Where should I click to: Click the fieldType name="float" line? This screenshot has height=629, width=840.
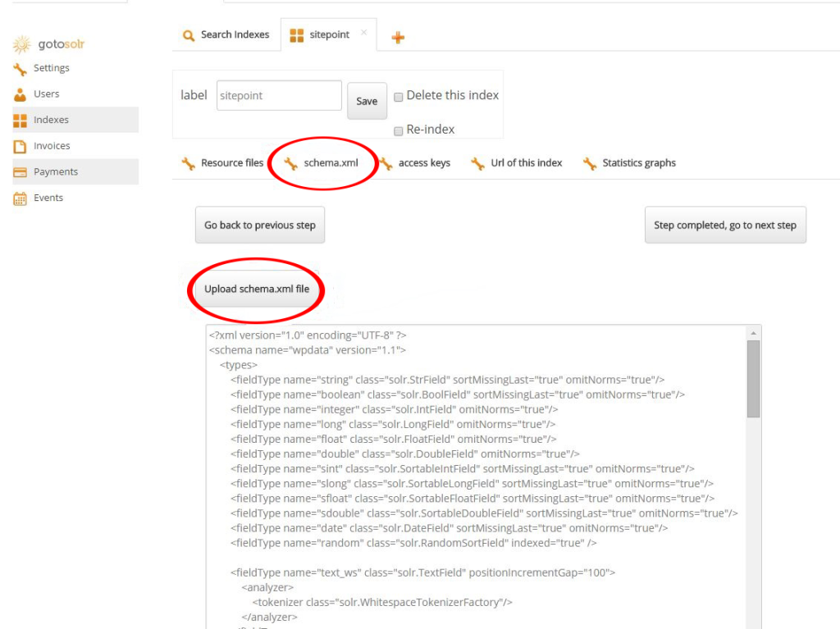(393, 440)
